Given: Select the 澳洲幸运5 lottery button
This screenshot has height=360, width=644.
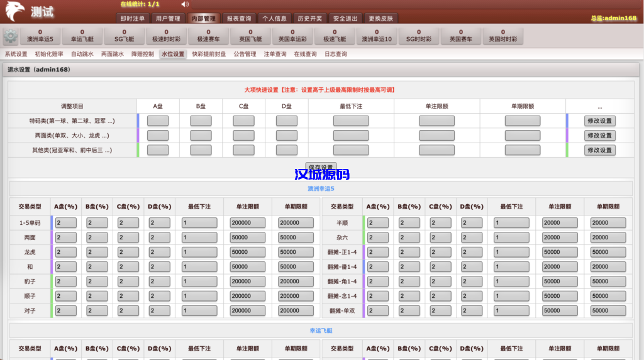Looking at the screenshot, I should coord(40,36).
